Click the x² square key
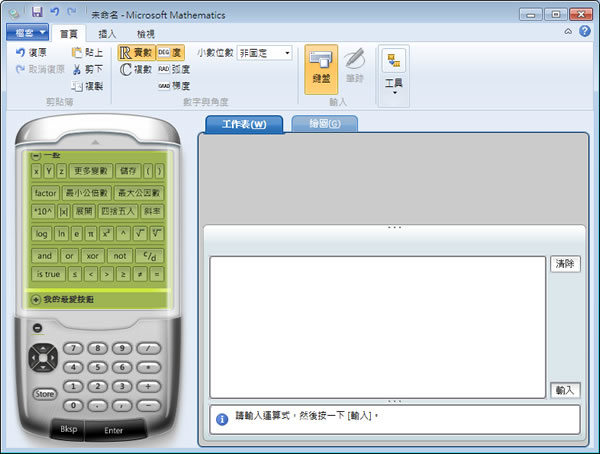This screenshot has height=454, width=600. click(106, 234)
